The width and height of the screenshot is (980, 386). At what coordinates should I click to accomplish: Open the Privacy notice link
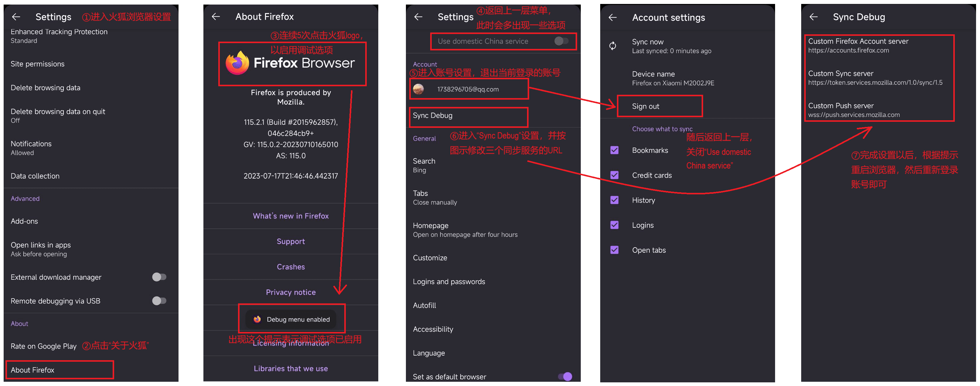tap(291, 292)
